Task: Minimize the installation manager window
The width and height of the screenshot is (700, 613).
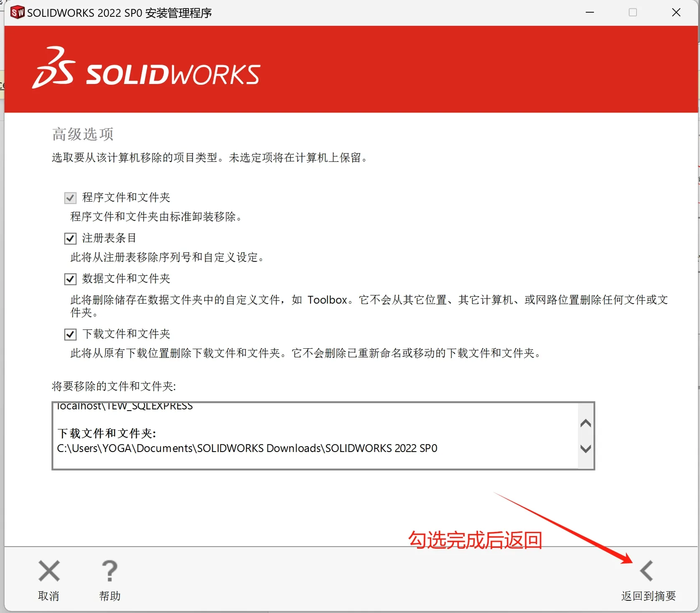Action: [590, 13]
